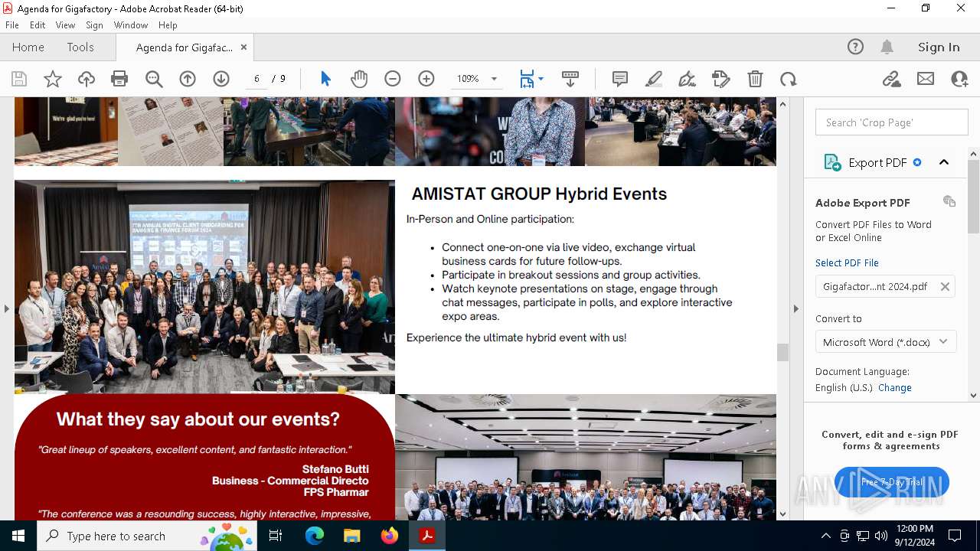980x551 pixels.
Task: Remove the selected Gigafactor PDF file
Action: [x=945, y=286]
